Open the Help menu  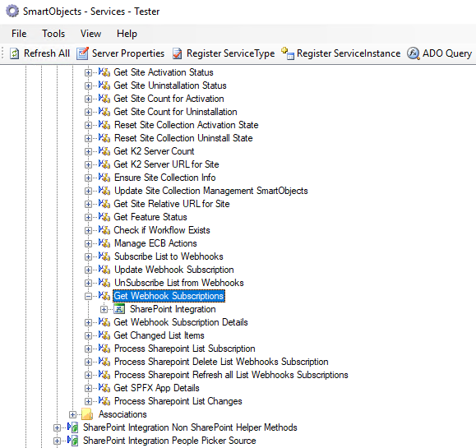pyautogui.click(x=127, y=34)
